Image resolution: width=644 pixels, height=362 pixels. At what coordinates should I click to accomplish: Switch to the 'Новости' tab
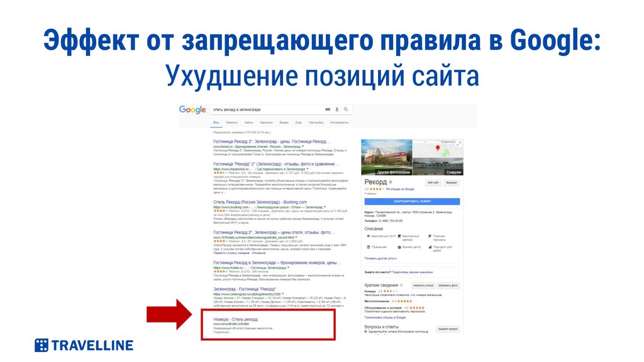[x=231, y=123]
